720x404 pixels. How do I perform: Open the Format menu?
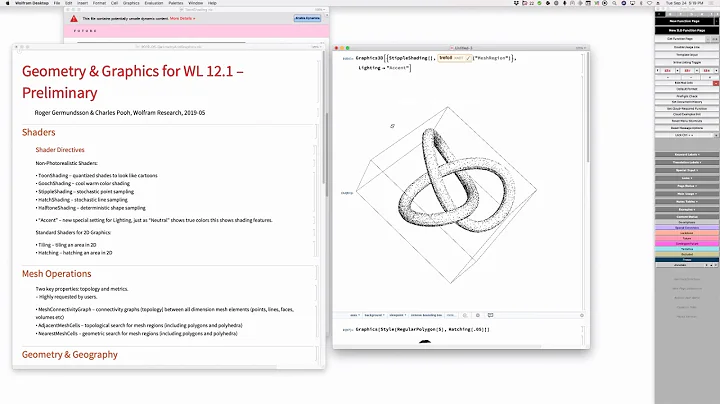[x=99, y=3]
